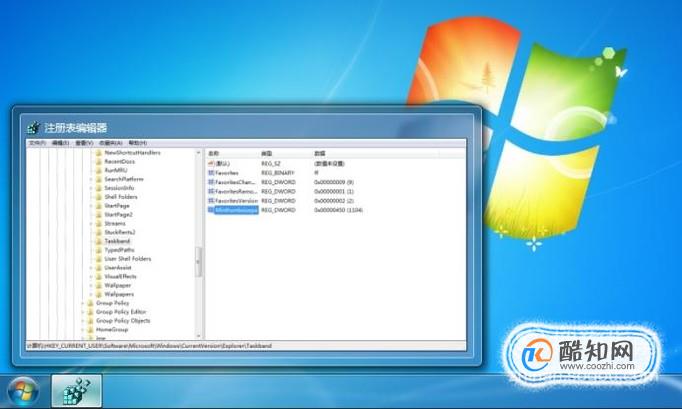Screen dimensions: 682x409
Task: Click the NewShortcutHandlers folder icon
Action: tap(98, 153)
